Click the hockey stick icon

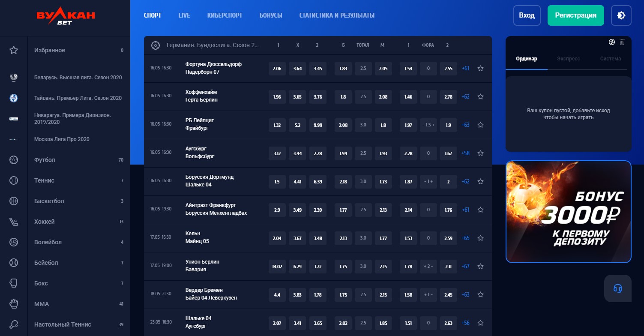click(14, 222)
